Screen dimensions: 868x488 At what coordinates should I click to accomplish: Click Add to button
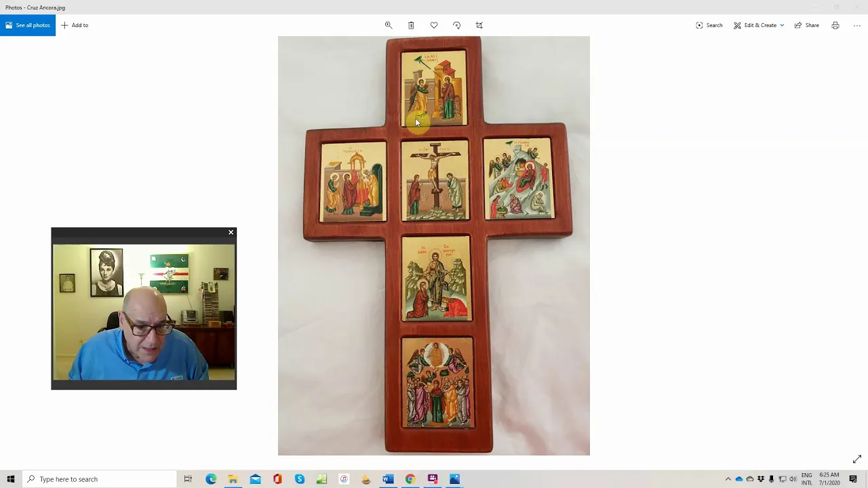(x=75, y=25)
